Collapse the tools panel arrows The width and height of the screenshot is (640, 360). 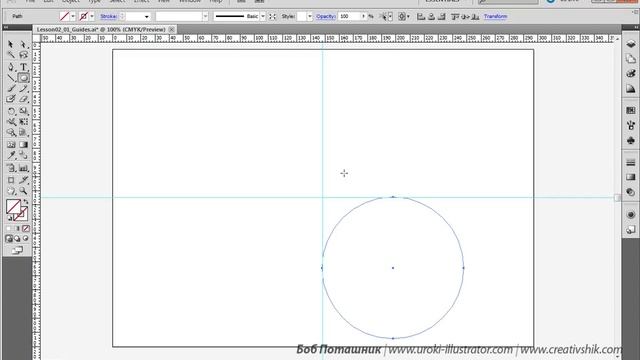tap(6, 27)
